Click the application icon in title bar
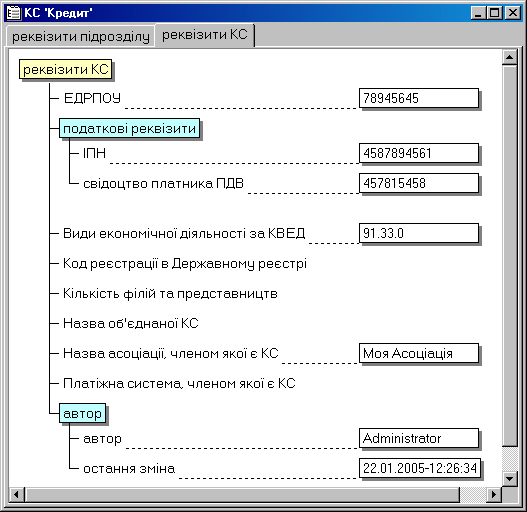 click(14, 13)
